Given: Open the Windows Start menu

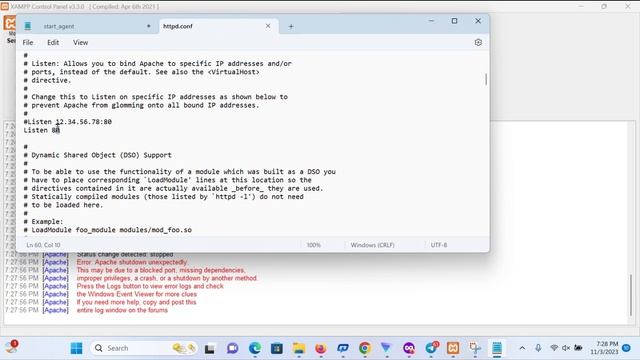Looking at the screenshot, I should (x=76, y=348).
